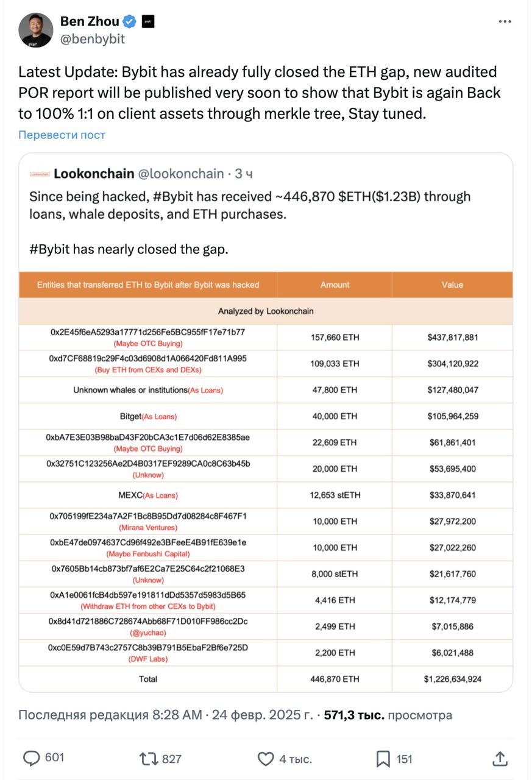Open the three-dot more options menu
This screenshot has width=532, height=780.
tap(505, 21)
